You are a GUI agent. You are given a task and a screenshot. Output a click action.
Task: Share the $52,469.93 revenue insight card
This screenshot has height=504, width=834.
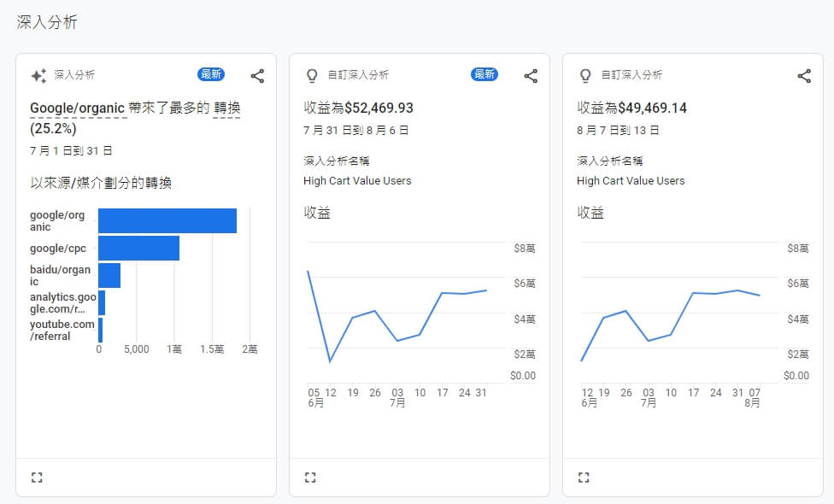pos(531,76)
